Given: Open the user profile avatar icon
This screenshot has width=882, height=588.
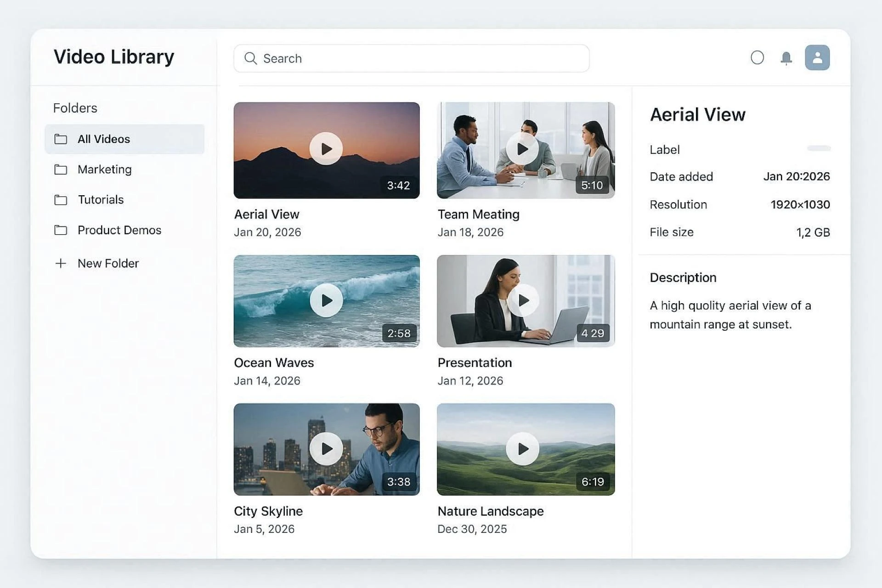Looking at the screenshot, I should pos(817,57).
